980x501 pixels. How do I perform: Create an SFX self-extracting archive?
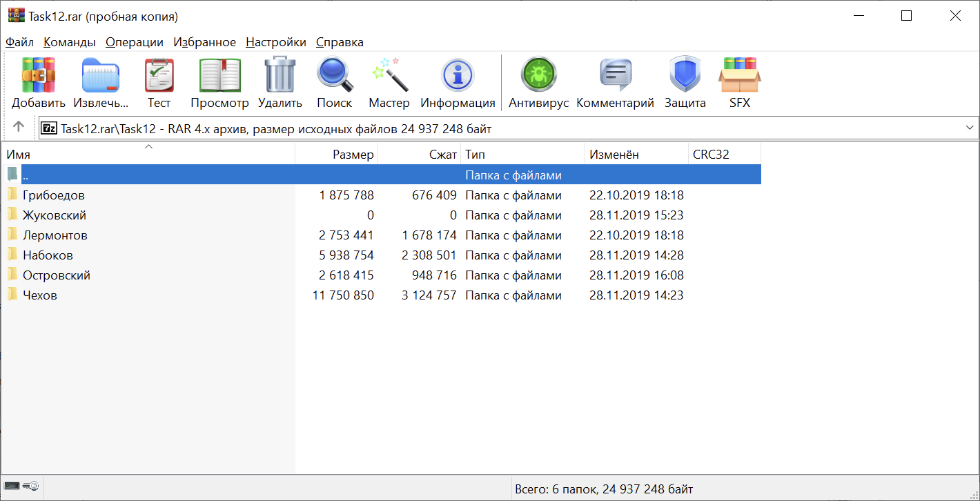pos(740,83)
